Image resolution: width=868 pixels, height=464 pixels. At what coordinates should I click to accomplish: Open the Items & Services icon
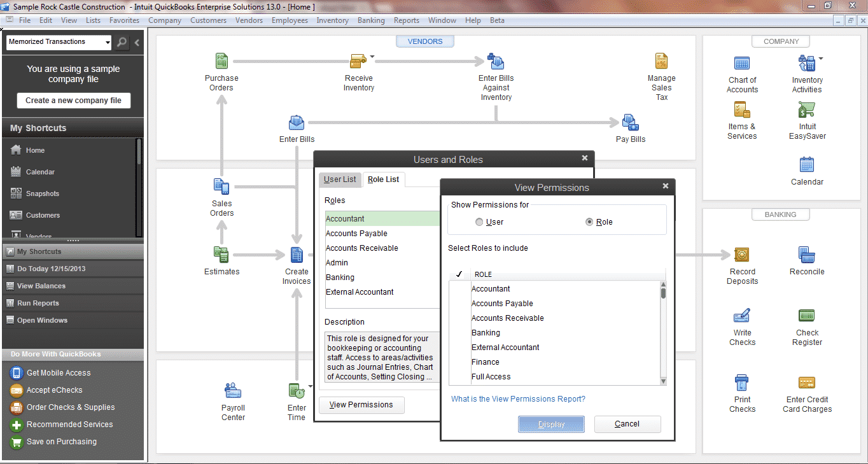pyautogui.click(x=742, y=109)
